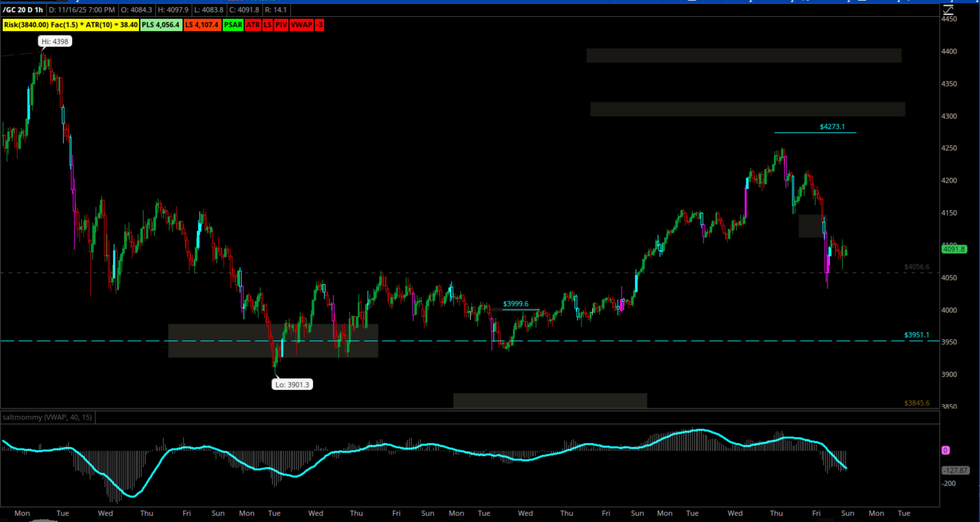Select the cyan $4273.1 price level label
This screenshot has height=522, width=980.
(832, 127)
